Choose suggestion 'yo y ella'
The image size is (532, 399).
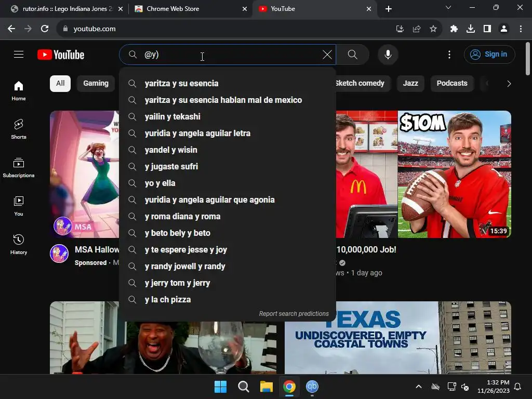point(228,183)
